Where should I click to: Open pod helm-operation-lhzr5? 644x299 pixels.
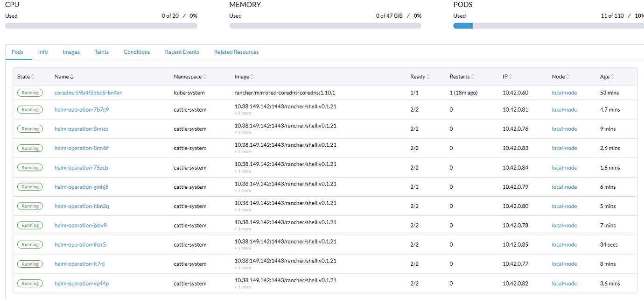tap(80, 244)
